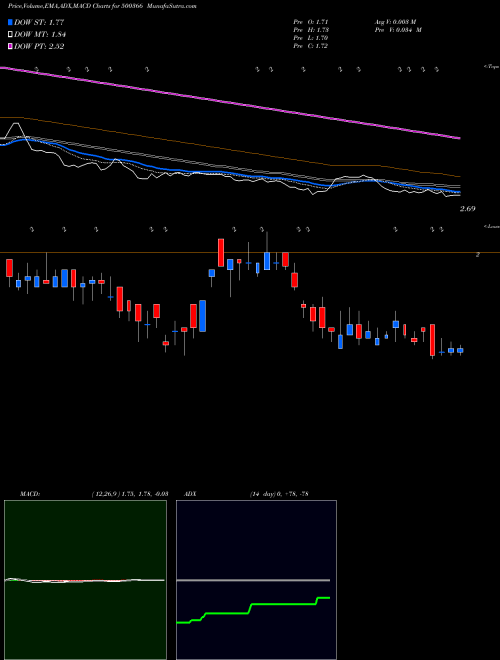The width and height of the screenshot is (500, 660).
Task: Click the 2.69 price label
Action: click(467, 209)
